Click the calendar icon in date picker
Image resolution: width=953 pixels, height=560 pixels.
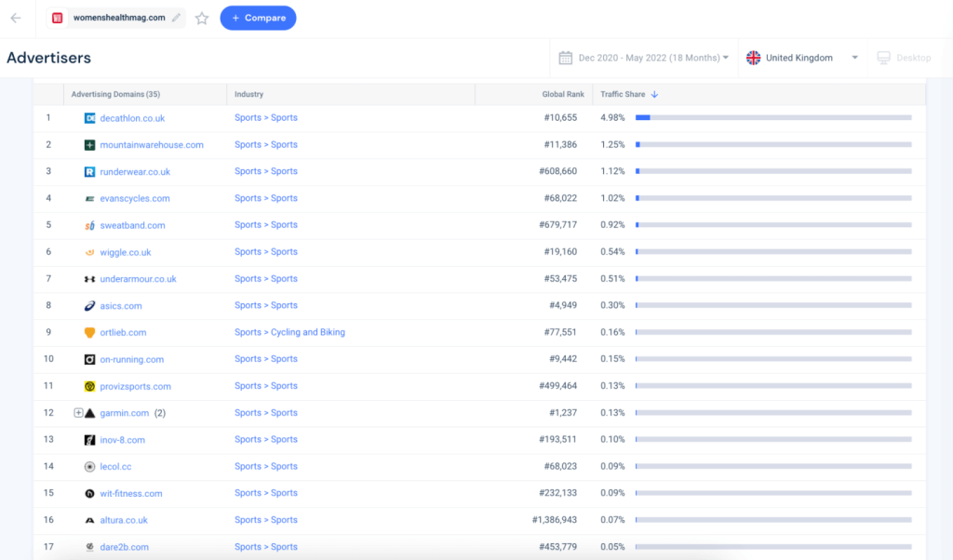pyautogui.click(x=565, y=58)
